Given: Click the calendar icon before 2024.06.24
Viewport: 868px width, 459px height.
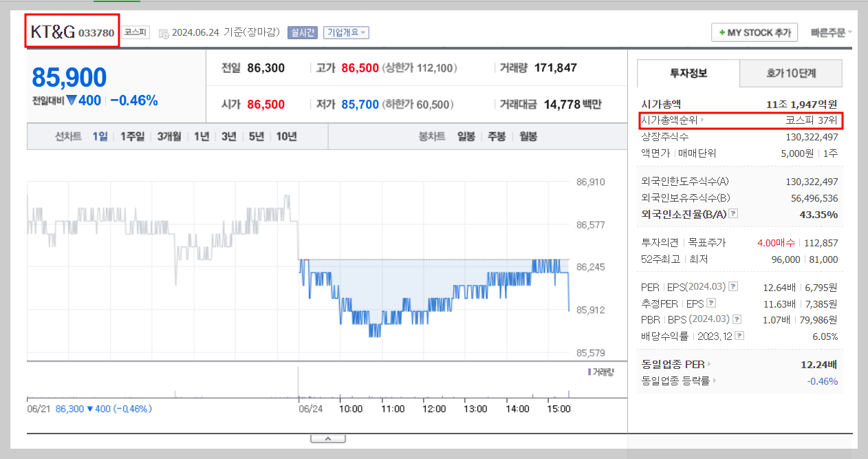Looking at the screenshot, I should point(163,33).
